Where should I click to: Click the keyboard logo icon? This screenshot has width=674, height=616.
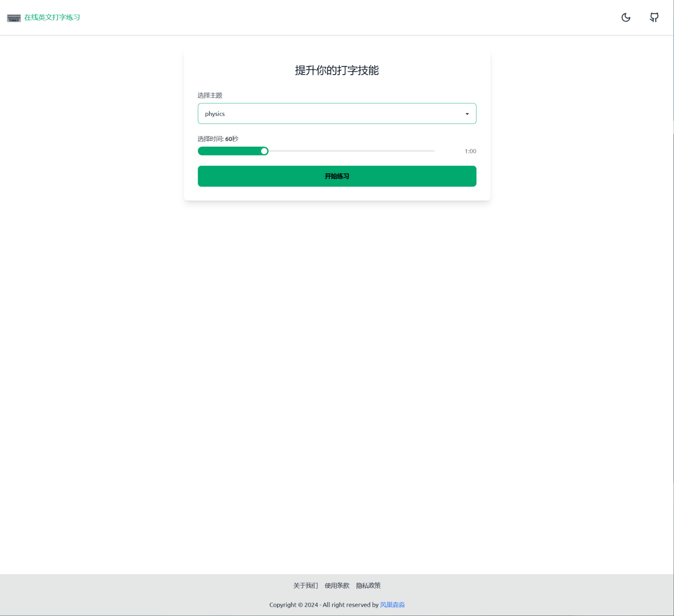(x=14, y=18)
